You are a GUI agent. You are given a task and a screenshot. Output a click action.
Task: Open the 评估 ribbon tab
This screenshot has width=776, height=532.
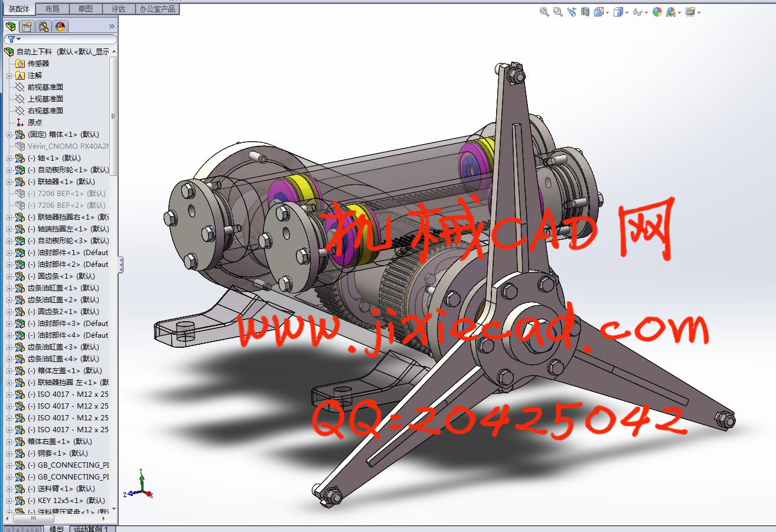coord(118,9)
